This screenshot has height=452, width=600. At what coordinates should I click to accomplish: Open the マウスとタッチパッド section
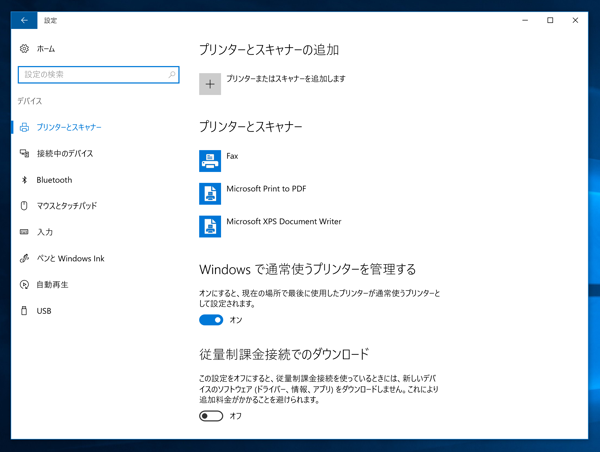[x=67, y=206]
